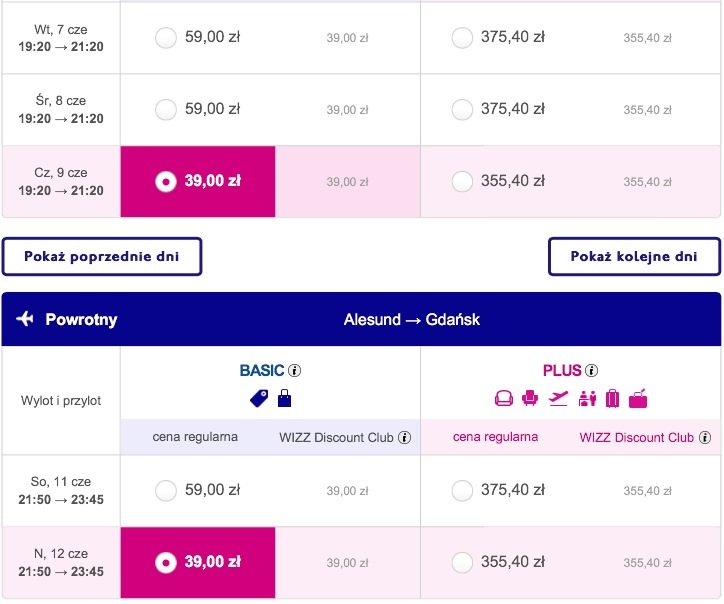The width and height of the screenshot is (724, 604).
Task: Select 375,40 zł PLUS fare for Śr, 8 cze
Action: 462,109
